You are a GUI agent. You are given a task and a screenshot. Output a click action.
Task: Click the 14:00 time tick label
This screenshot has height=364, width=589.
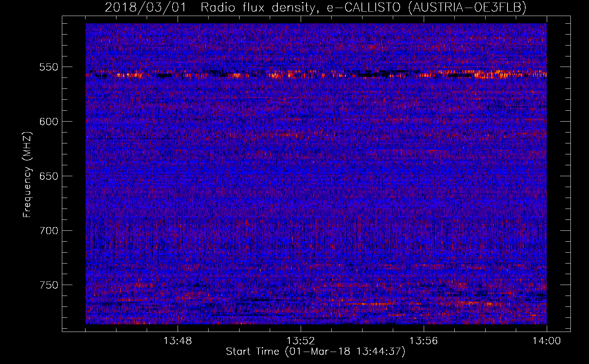point(547,341)
